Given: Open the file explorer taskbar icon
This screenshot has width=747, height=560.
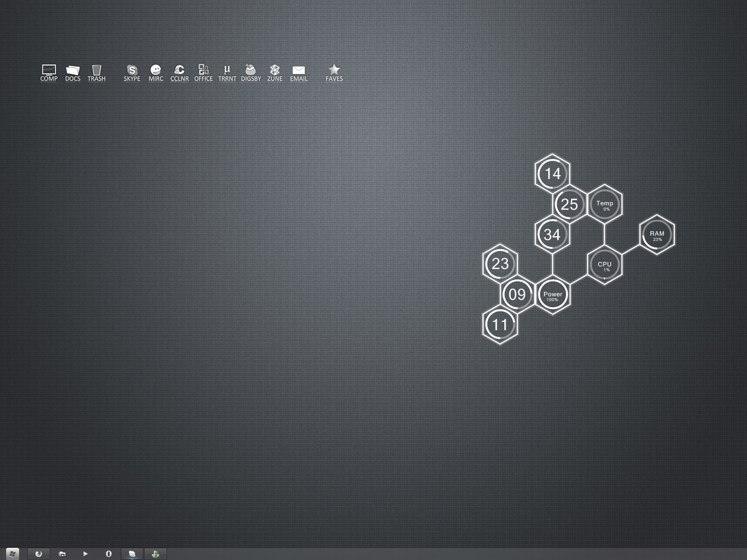Looking at the screenshot, I should coord(62,554).
